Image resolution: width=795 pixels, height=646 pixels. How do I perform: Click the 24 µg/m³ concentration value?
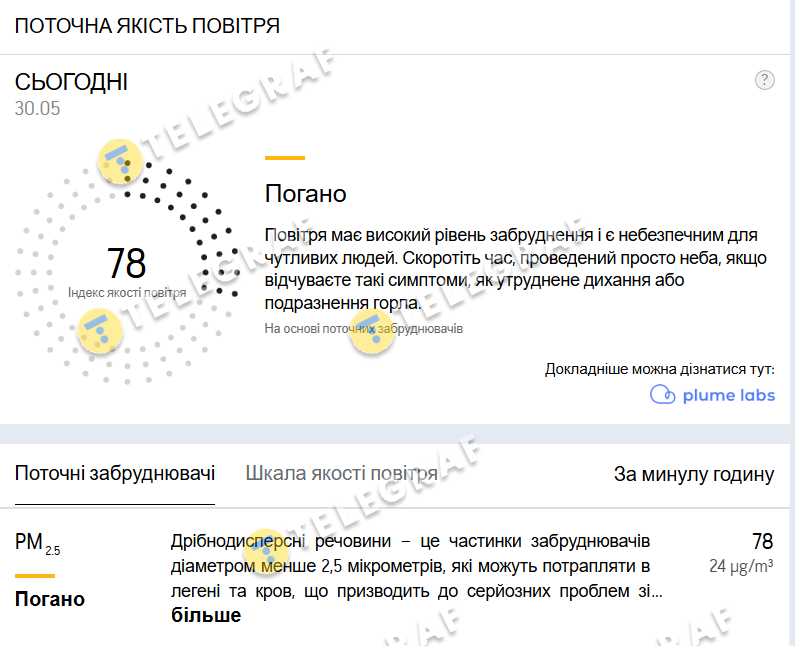(741, 566)
